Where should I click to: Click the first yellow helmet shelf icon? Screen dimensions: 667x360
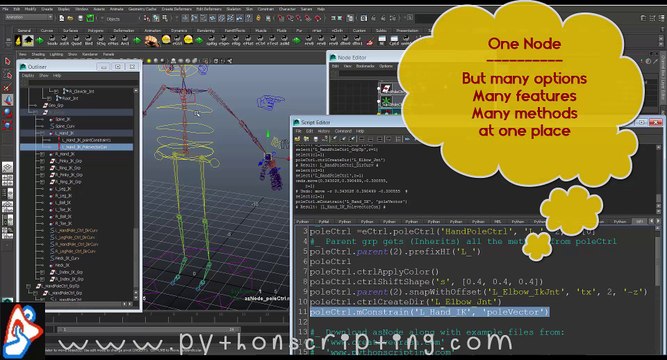166,40
